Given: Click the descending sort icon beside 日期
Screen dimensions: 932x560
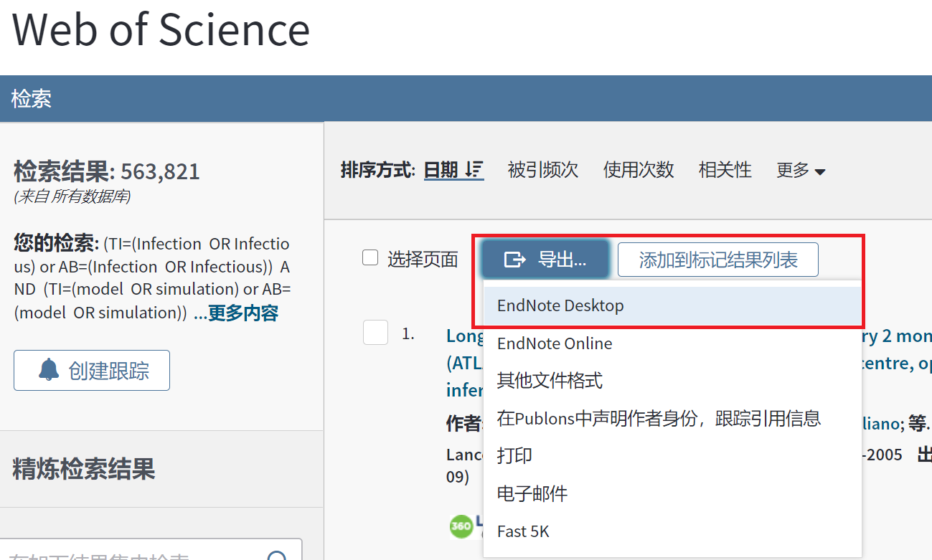Looking at the screenshot, I should (x=474, y=170).
